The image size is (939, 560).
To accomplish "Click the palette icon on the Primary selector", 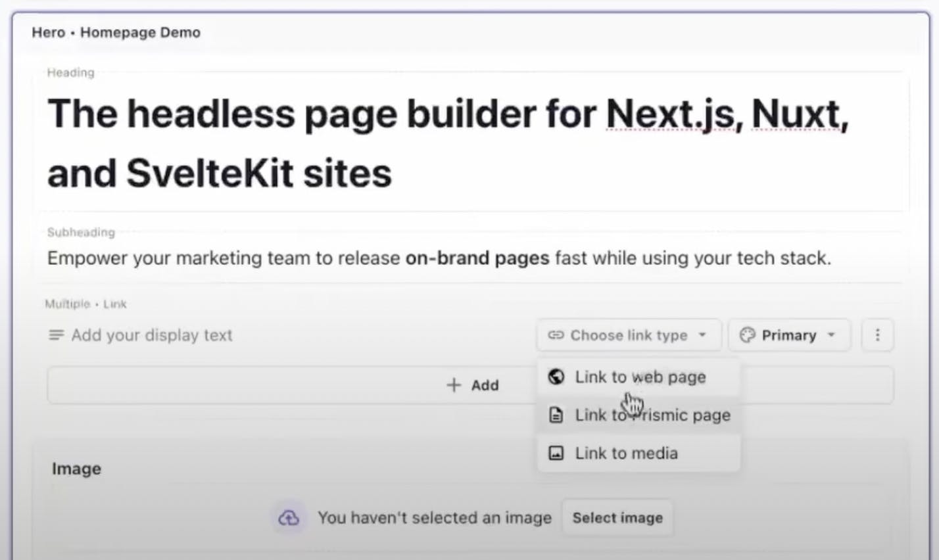I will tap(746, 335).
